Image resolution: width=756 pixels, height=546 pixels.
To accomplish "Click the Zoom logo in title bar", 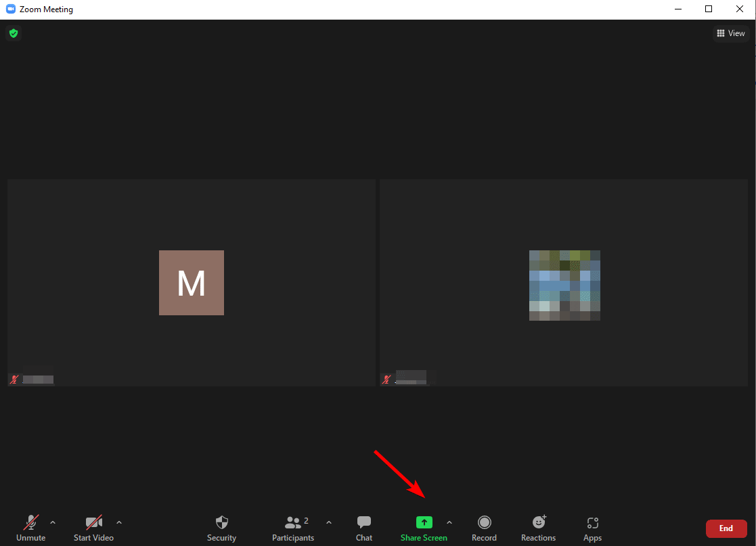I will pyautogui.click(x=10, y=9).
